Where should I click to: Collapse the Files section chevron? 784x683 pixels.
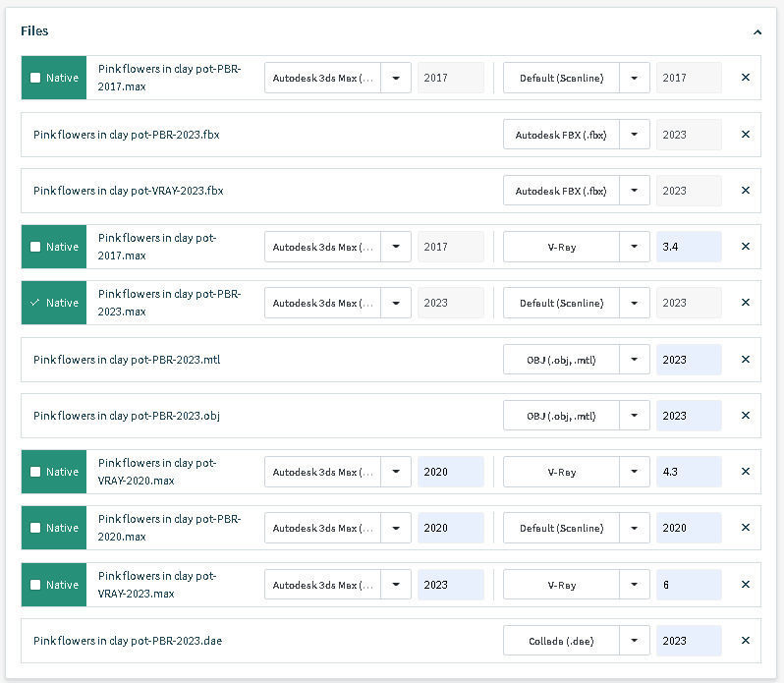(757, 31)
